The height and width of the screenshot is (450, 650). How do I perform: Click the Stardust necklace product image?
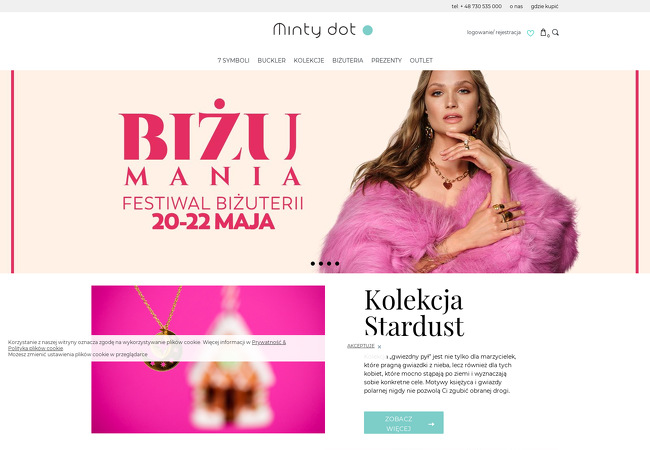208,359
